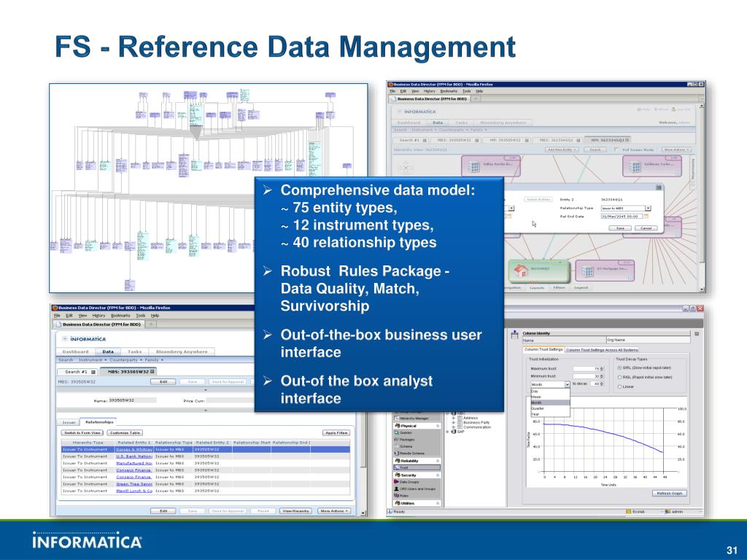747x560 pixels.
Task: Select Quarter option in decay unit list
Action: click(550, 408)
